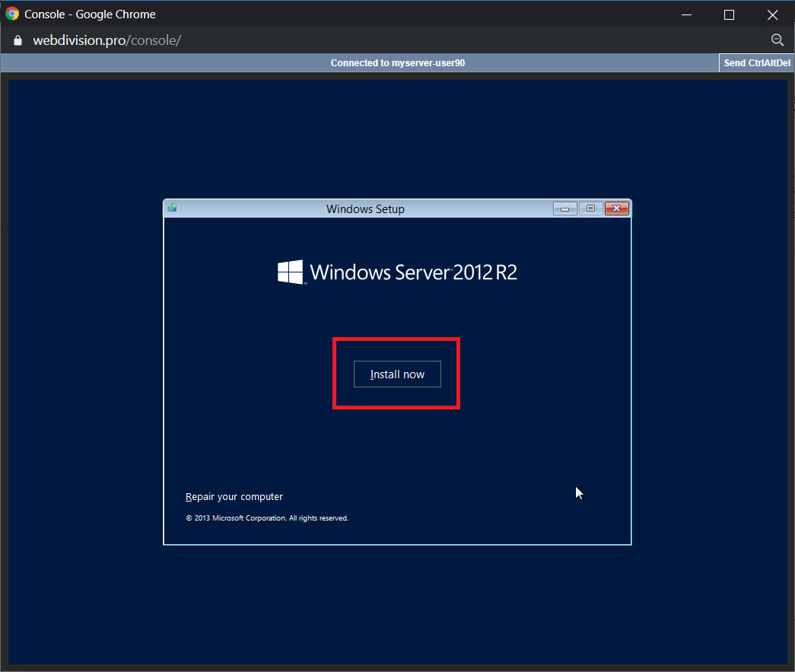The image size is (795, 672).
Task: Click the Windows Server 2012 R2 heading
Action: [x=413, y=272]
